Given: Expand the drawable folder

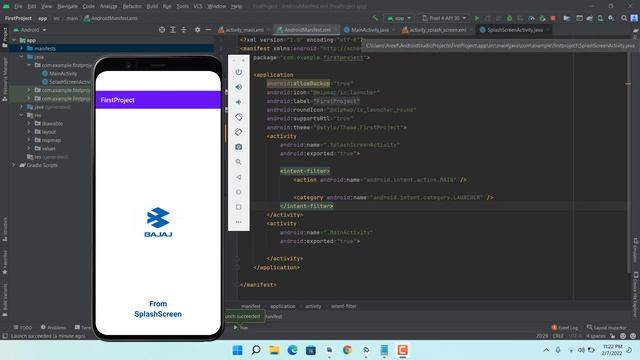Looking at the screenshot, I should (x=29, y=123).
